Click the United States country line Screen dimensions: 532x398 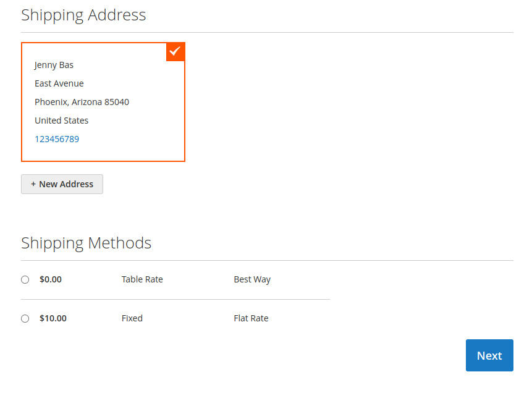coord(61,121)
